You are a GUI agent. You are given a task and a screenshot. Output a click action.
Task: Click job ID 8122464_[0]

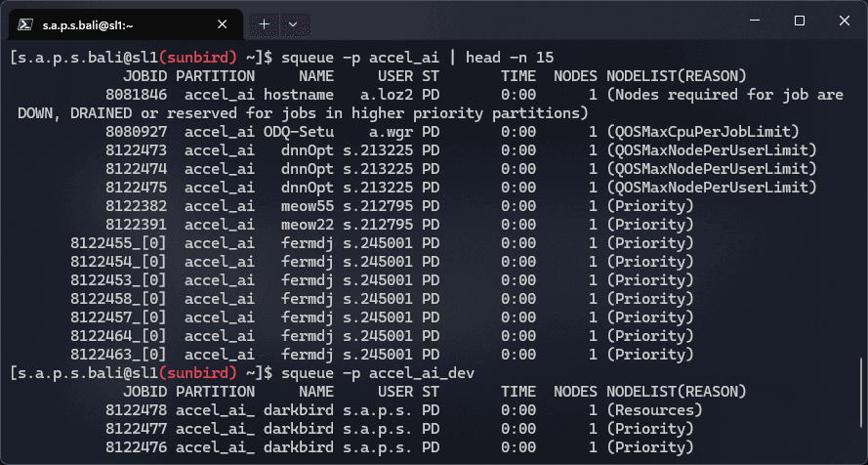pyautogui.click(x=118, y=335)
